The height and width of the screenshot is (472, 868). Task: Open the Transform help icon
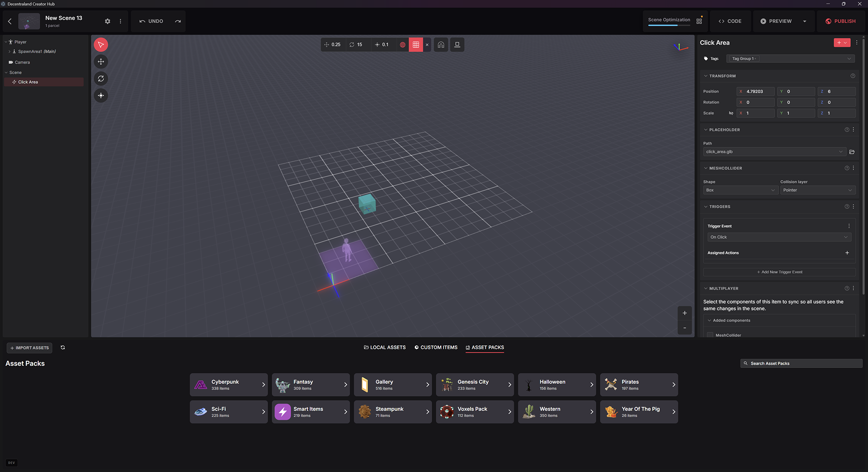pos(853,76)
